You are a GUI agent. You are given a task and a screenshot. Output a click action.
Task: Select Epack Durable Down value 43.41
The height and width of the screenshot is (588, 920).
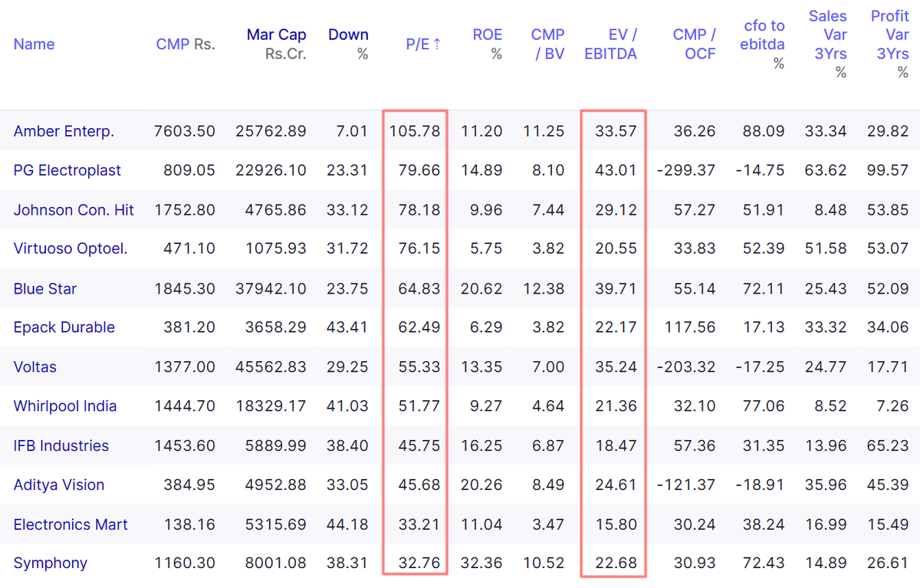(x=347, y=327)
